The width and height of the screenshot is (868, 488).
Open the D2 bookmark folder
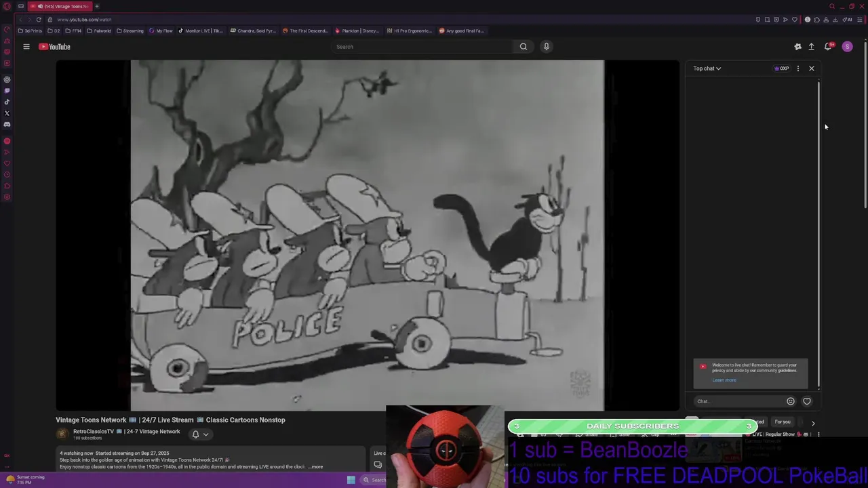[54, 30]
